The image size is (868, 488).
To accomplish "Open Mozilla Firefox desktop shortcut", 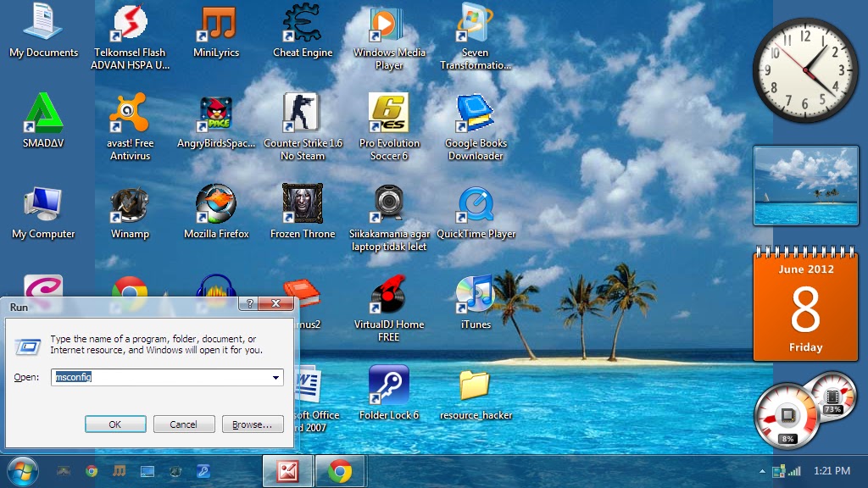I will pos(216,213).
